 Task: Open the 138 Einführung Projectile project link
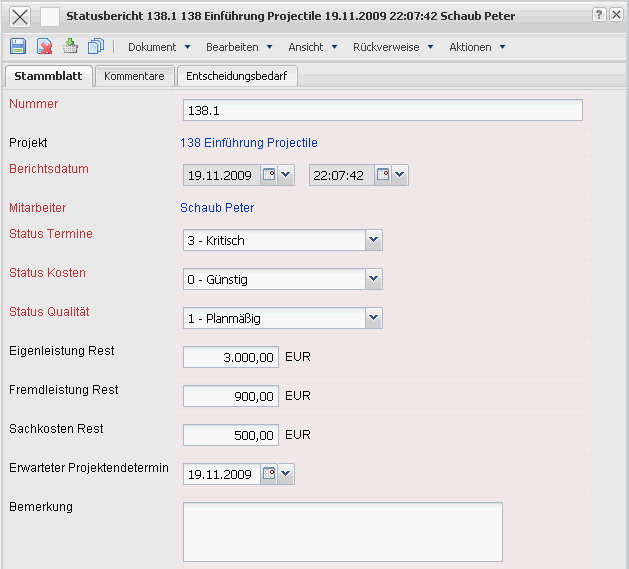coord(248,143)
